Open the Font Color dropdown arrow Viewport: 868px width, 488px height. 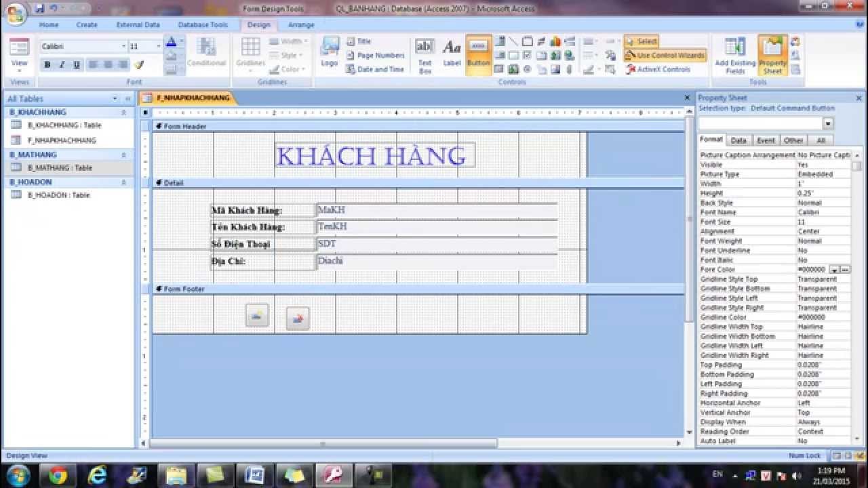[181, 43]
